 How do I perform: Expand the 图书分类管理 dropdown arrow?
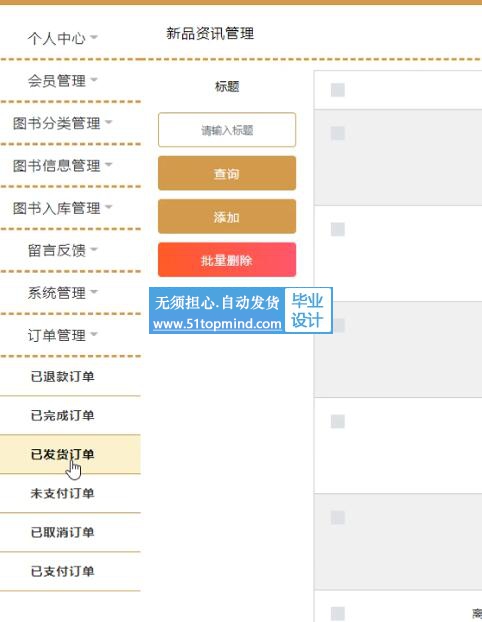[x=109, y=122]
